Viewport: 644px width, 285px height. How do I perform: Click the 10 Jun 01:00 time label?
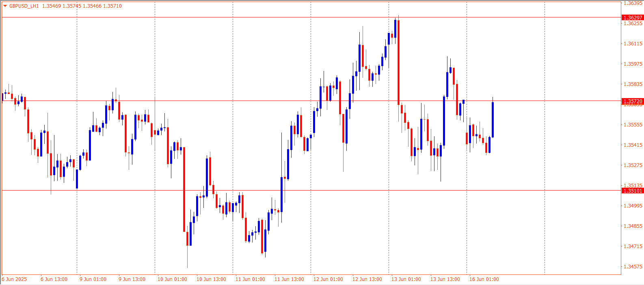coord(172,279)
